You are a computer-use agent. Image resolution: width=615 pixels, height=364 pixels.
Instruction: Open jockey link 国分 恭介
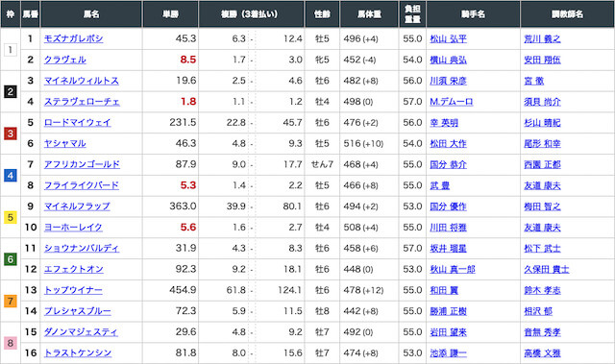(x=448, y=165)
